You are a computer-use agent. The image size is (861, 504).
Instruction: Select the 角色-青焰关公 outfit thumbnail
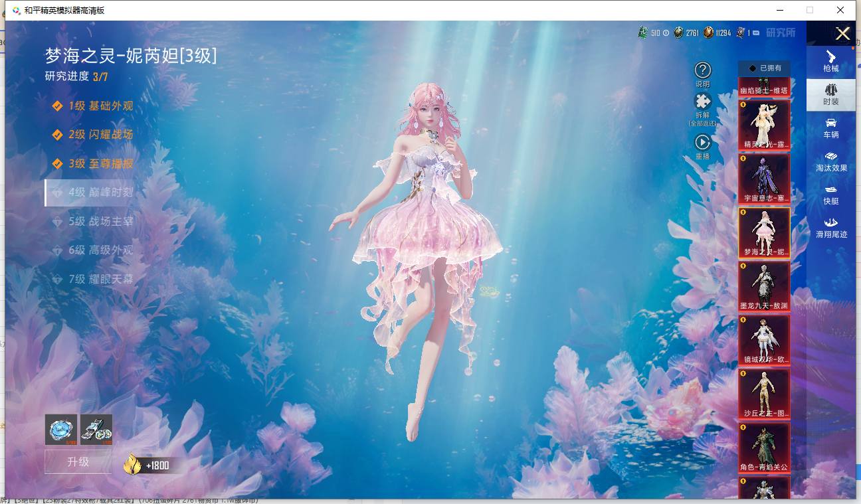tap(765, 448)
